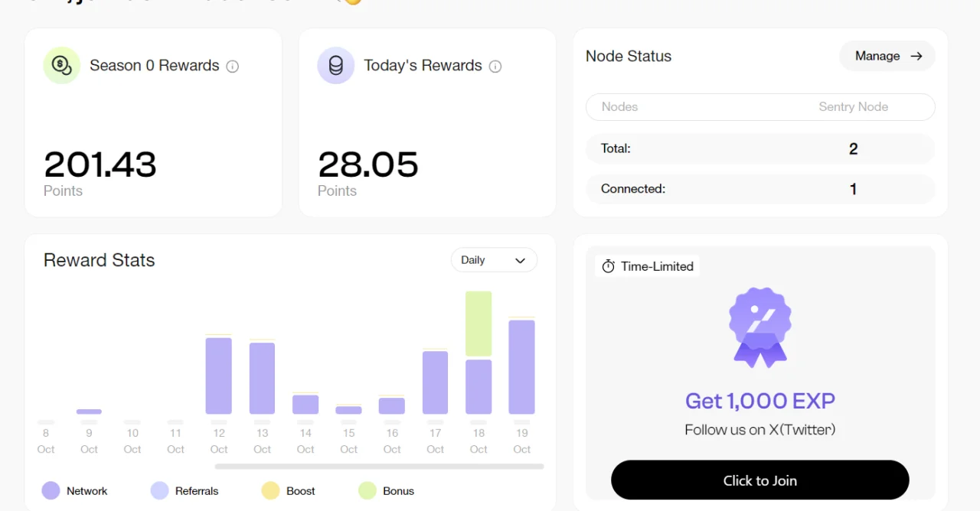980x511 pixels.
Task: Toggle the Network legend series
Action: coord(75,491)
